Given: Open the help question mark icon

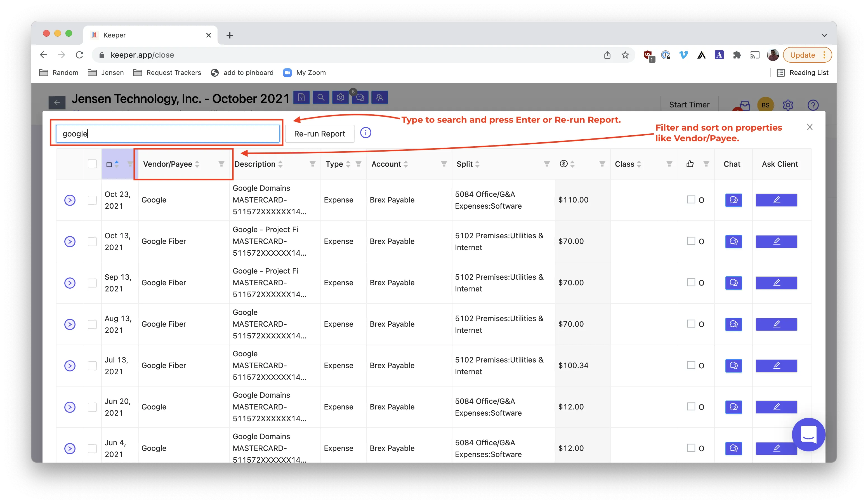Looking at the screenshot, I should point(813,105).
